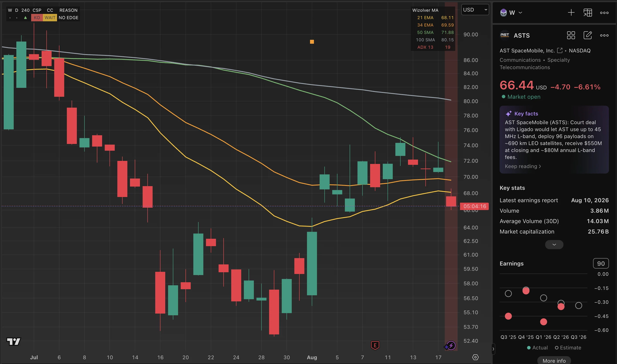
Task: Click the Wizolver MA indicator title
Action: [x=425, y=10]
